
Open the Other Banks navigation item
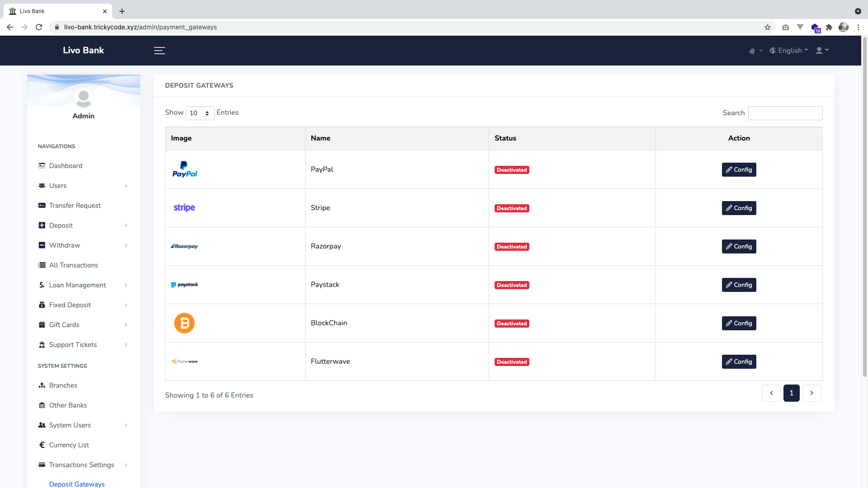pyautogui.click(x=84, y=405)
